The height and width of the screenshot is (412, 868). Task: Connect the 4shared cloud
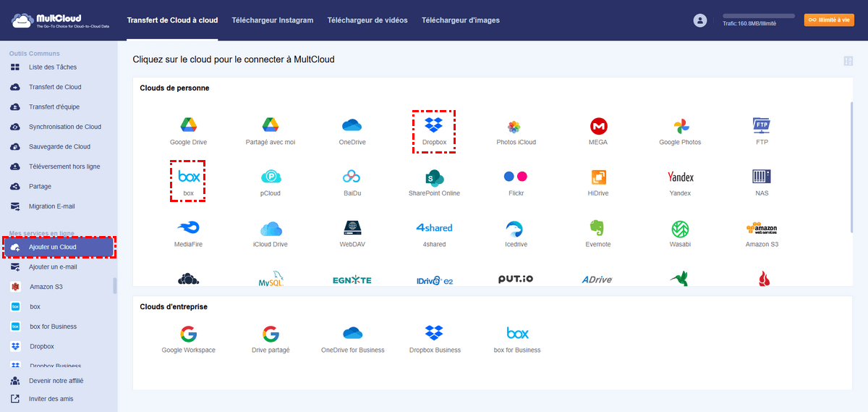(434, 234)
